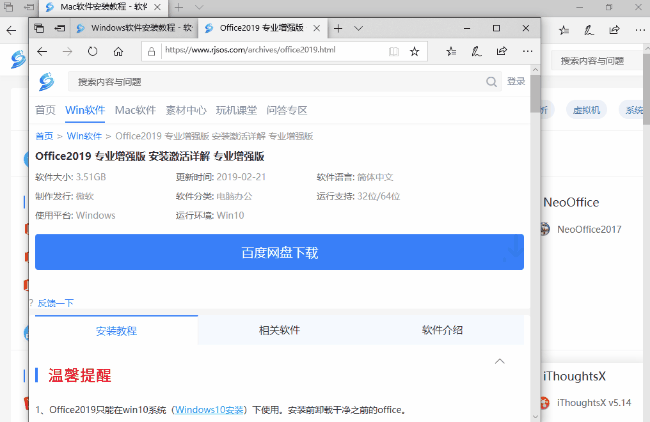Click 首页 breadcrumb link

(x=44, y=136)
